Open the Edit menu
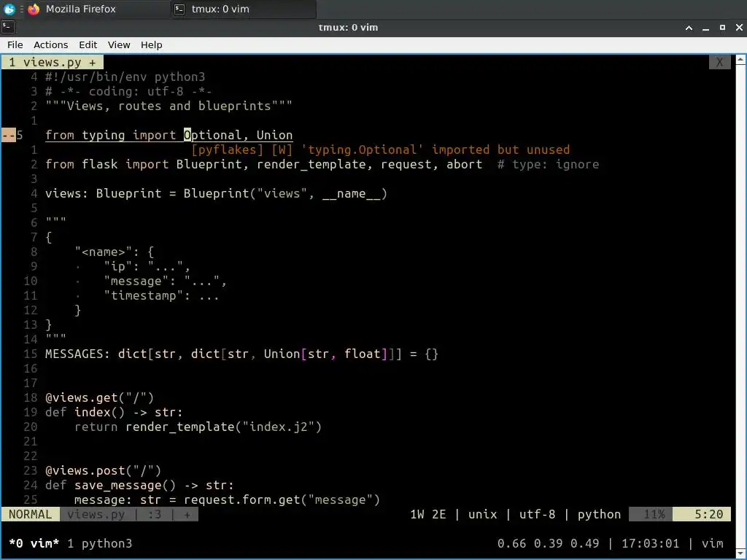 [x=88, y=44]
